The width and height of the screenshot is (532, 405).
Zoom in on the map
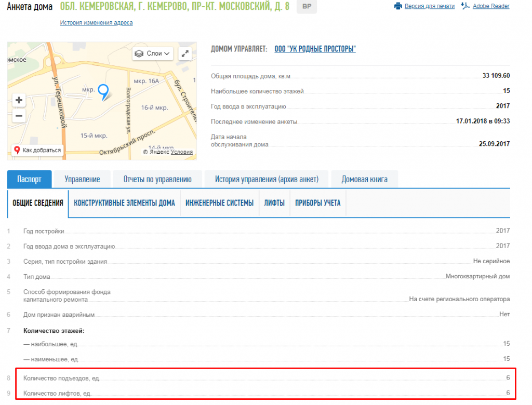19,100
